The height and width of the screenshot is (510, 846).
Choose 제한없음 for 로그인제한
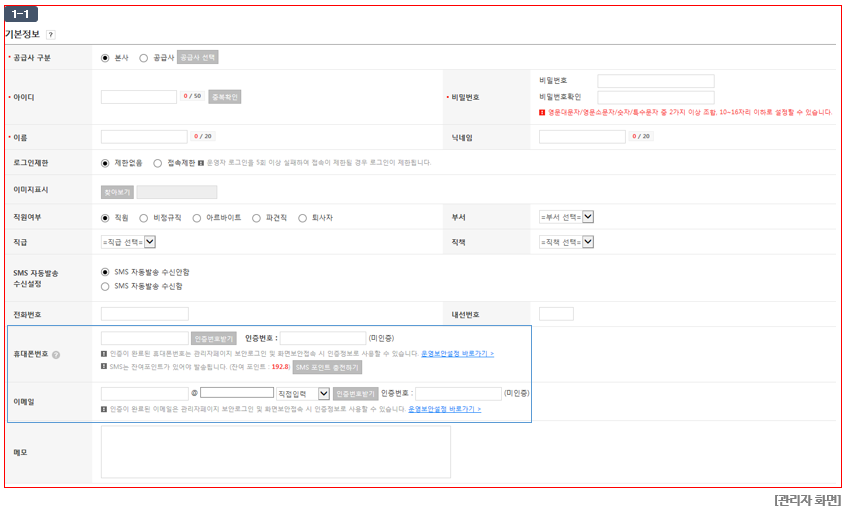pyautogui.click(x=105, y=163)
